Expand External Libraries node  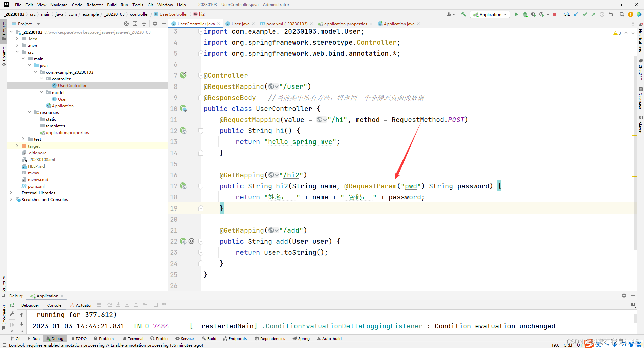[x=11, y=193]
